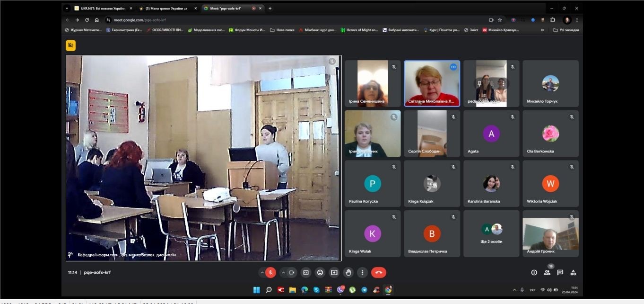Open Telegram from the taskbar
Viewport: 644px width, 304px height.
364,290
